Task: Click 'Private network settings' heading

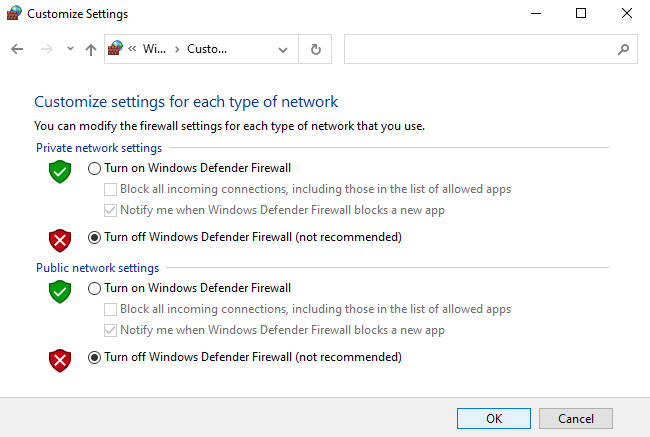Action: point(99,148)
